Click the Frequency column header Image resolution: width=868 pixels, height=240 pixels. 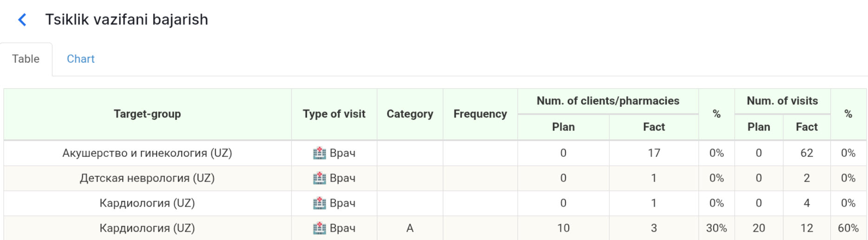click(480, 114)
